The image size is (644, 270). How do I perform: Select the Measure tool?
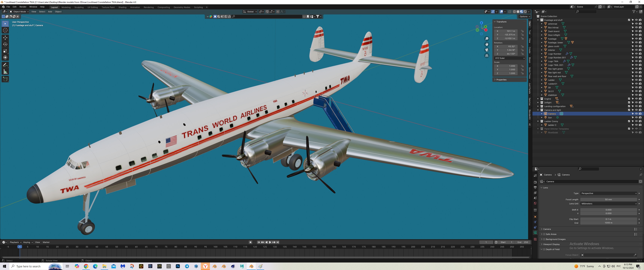coord(5,72)
